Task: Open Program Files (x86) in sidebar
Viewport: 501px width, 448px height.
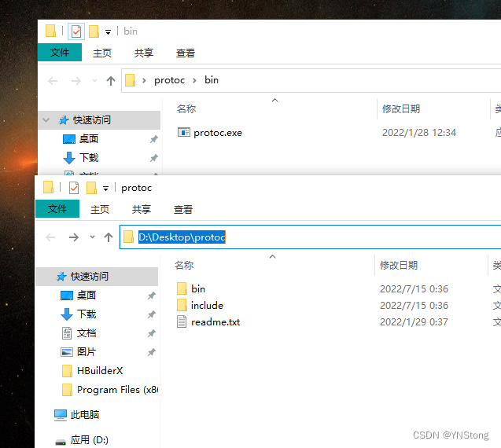Action: point(118,390)
